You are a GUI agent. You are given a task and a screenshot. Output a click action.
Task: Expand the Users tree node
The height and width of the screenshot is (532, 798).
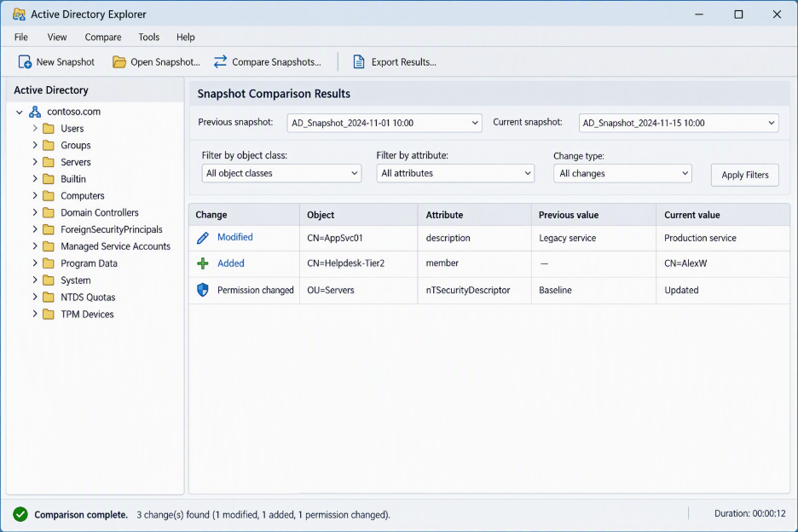(x=35, y=128)
